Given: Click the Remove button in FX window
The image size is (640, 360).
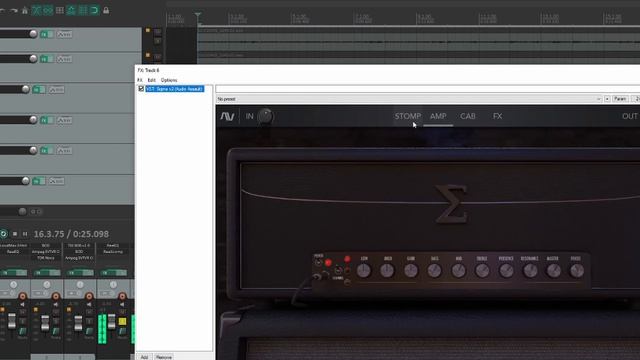Looking at the screenshot, I should point(164,357).
